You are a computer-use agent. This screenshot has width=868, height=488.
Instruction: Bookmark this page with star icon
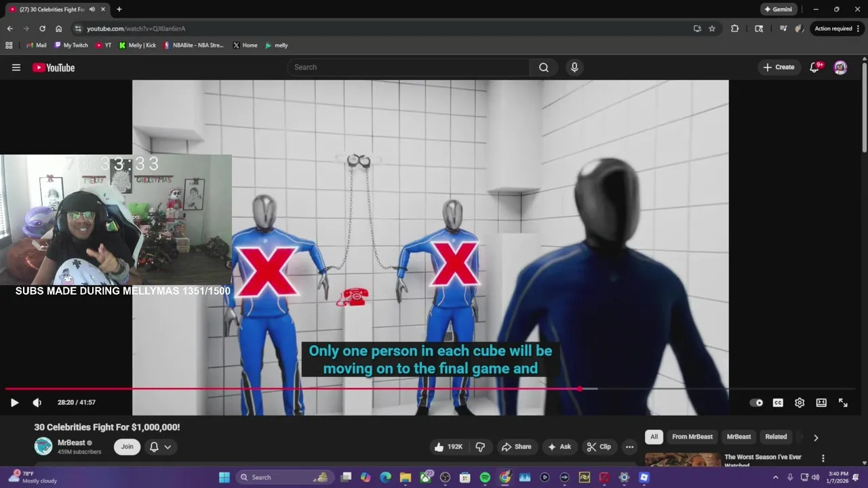(712, 28)
